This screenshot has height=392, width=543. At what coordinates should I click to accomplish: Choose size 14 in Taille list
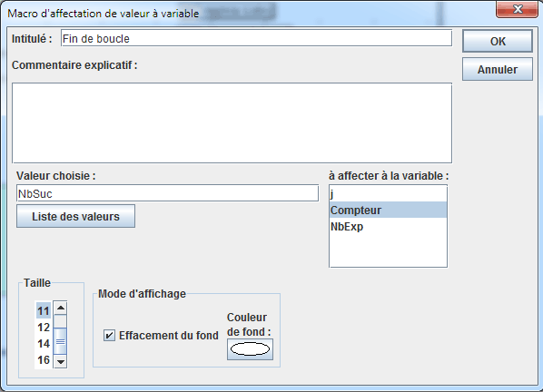44,343
